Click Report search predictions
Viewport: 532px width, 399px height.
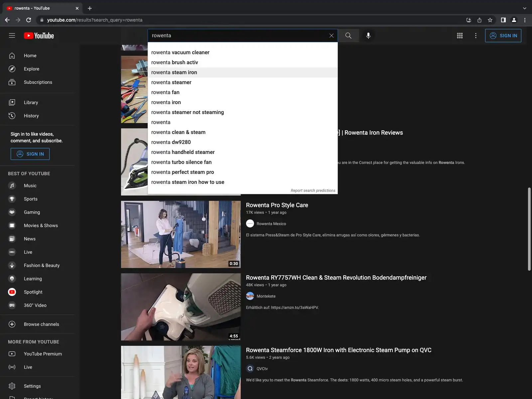click(x=313, y=191)
